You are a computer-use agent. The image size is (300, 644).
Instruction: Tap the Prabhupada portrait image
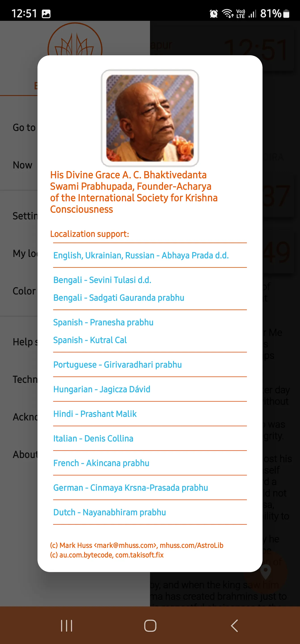point(150,118)
